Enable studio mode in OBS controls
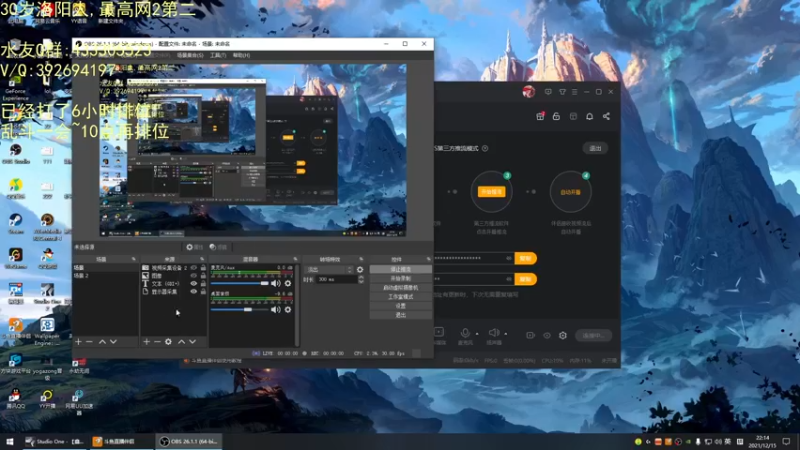800x450 pixels. tap(401, 297)
